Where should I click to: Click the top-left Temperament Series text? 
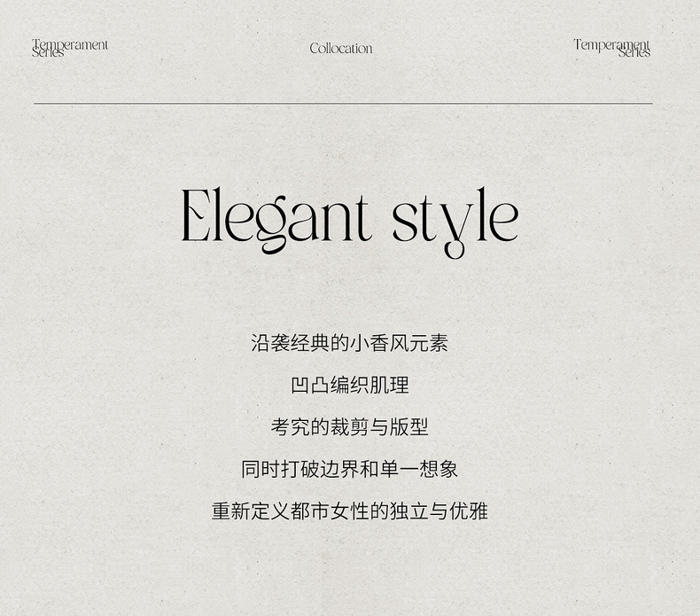click(x=70, y=48)
